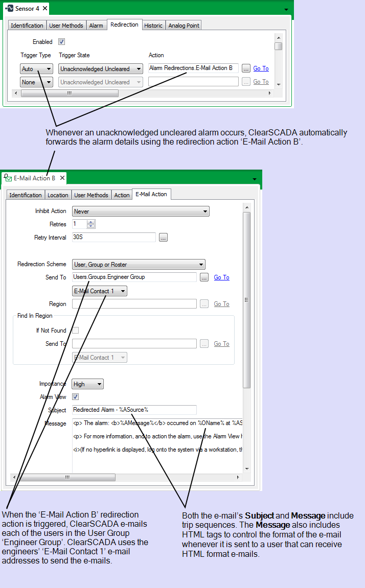Click E-Mail Action B vertical scrollbar down arrow

(x=247, y=469)
